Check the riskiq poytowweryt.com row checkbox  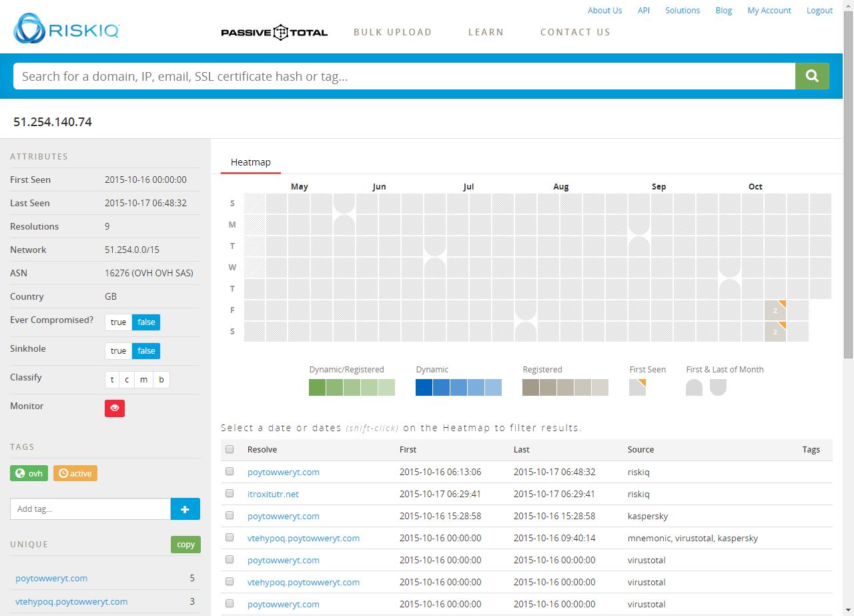tap(230, 471)
